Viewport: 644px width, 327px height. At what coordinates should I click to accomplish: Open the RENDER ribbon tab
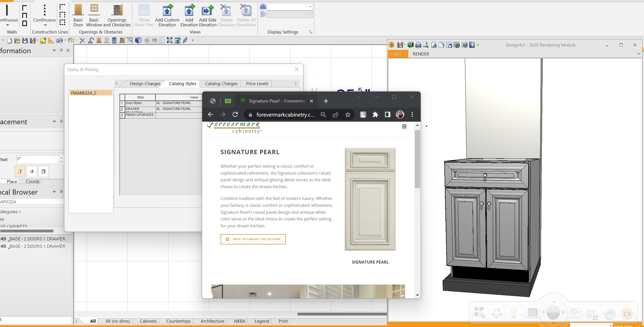click(421, 54)
